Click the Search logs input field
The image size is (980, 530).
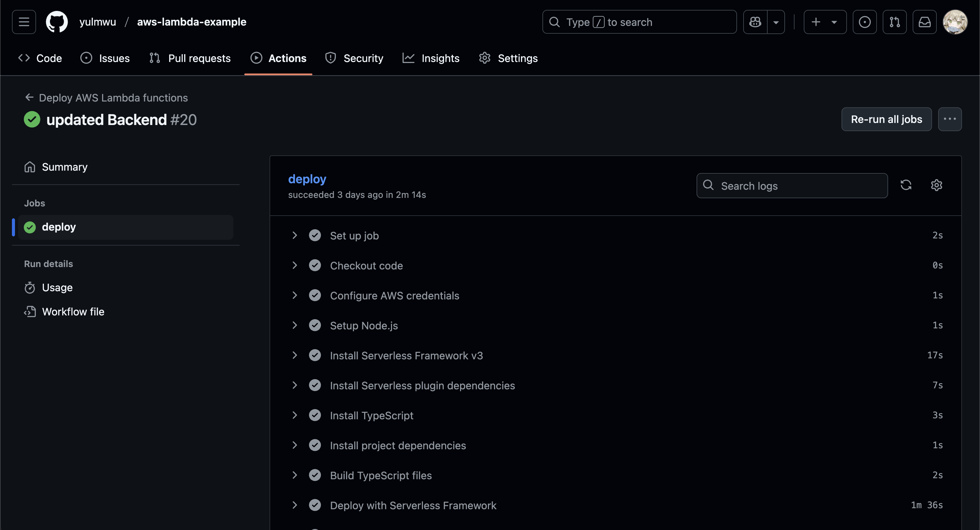pos(799,186)
